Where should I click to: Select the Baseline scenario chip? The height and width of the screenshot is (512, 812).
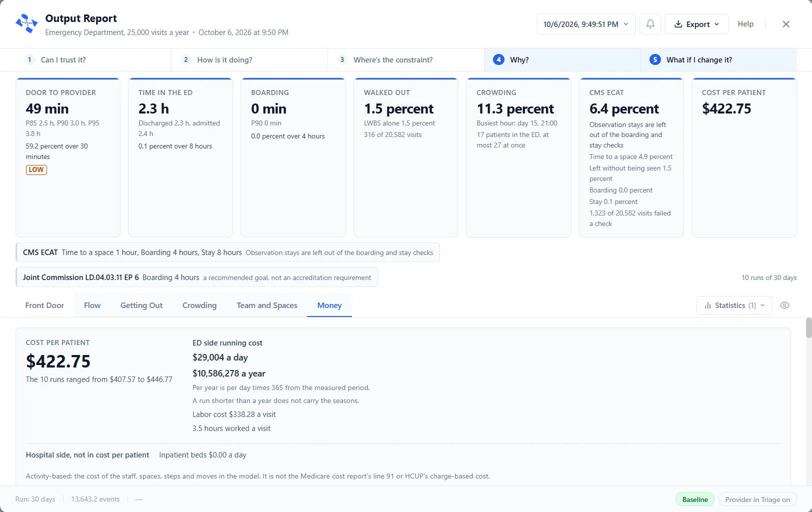click(x=695, y=499)
